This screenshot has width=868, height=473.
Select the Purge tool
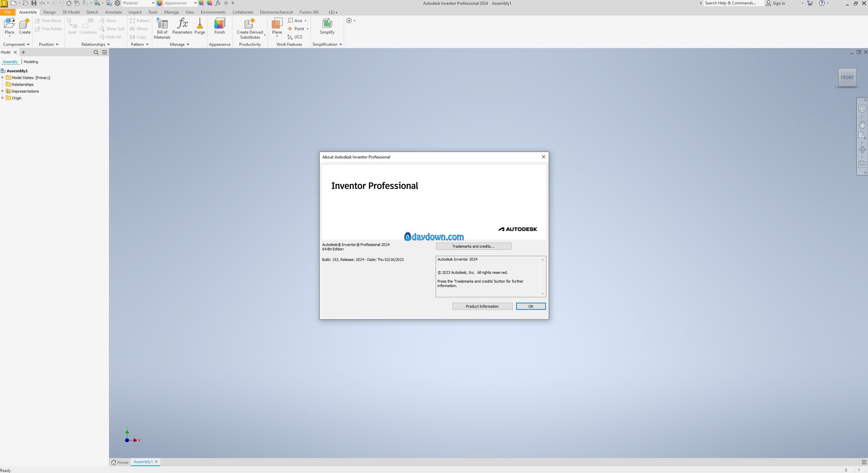coord(200,24)
